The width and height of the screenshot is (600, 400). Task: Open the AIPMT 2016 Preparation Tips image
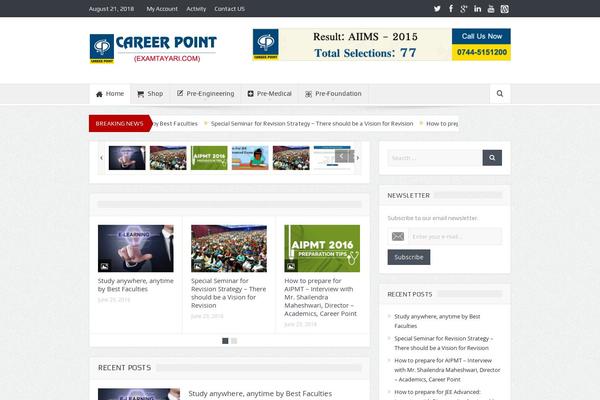tap(322, 248)
